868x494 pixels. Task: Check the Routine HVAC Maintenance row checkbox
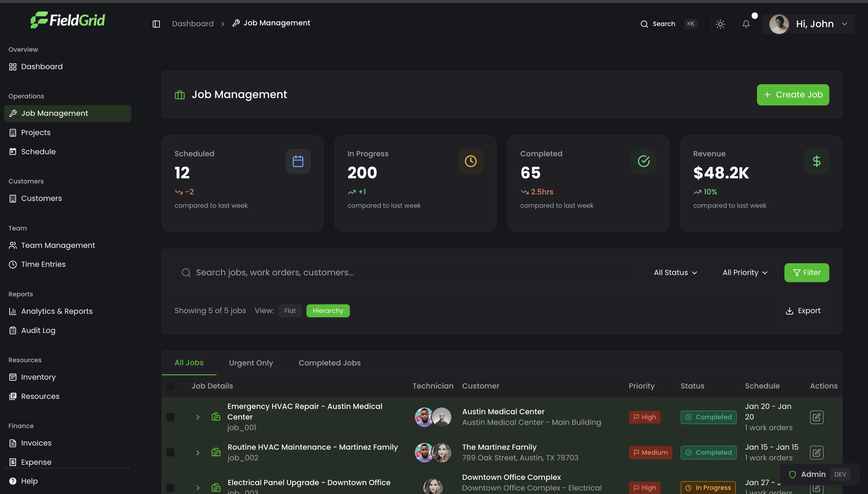click(170, 452)
